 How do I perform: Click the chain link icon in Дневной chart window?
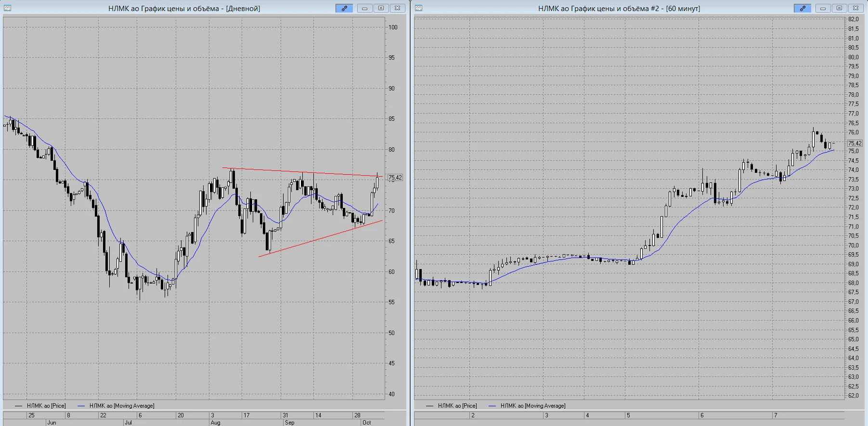pyautogui.click(x=344, y=8)
